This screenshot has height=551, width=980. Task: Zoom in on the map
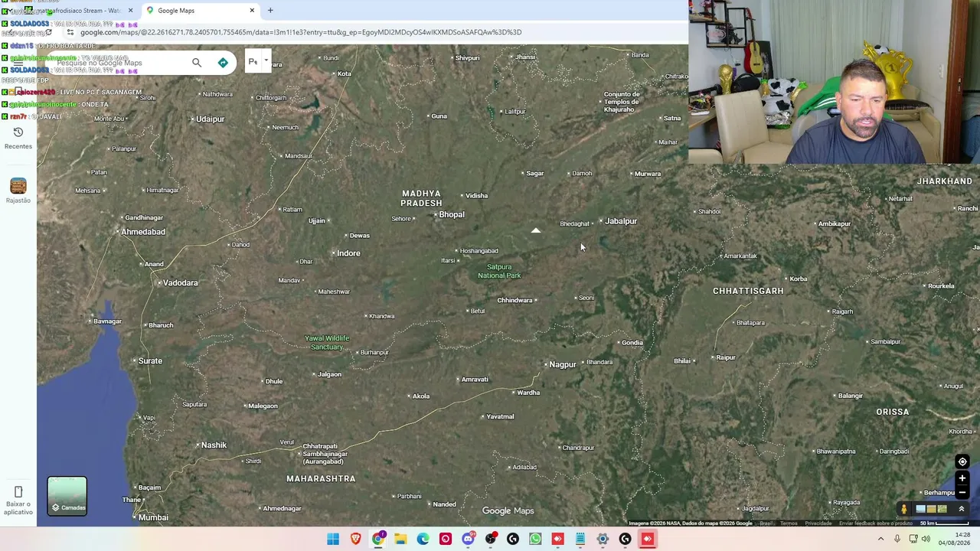pyautogui.click(x=962, y=478)
